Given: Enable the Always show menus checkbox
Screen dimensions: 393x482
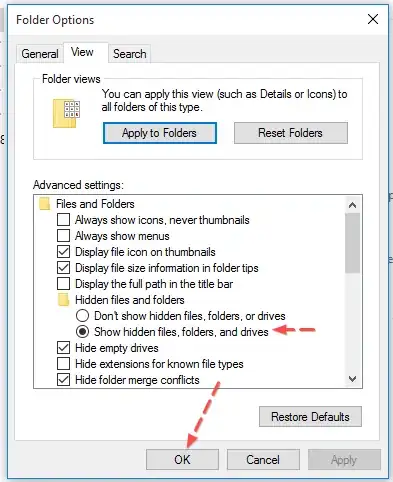Looking at the screenshot, I should [63, 236].
